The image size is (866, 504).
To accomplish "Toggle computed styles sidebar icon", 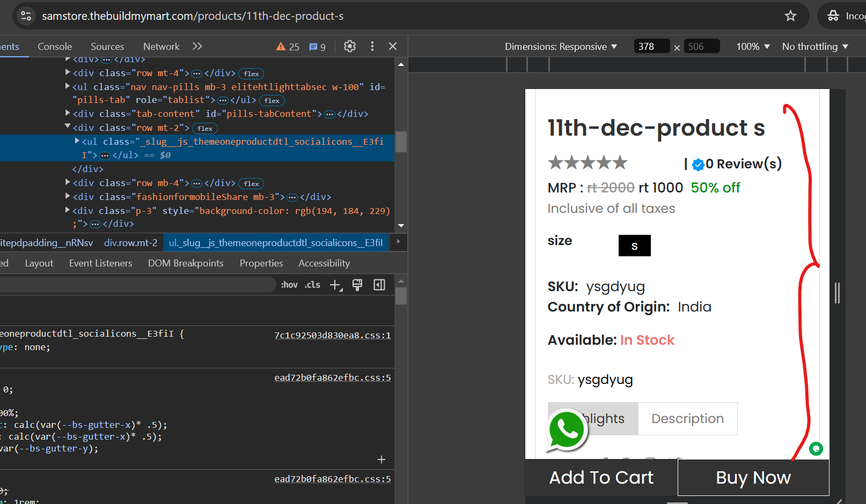I will click(x=379, y=285).
